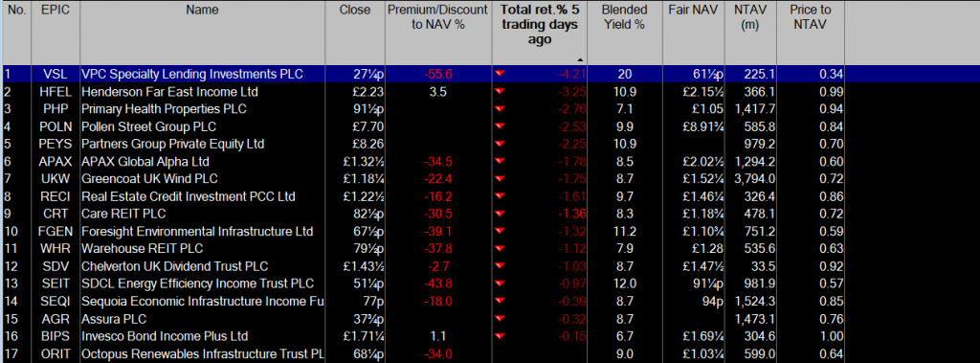Click the Price to NTAV column header

point(811,17)
